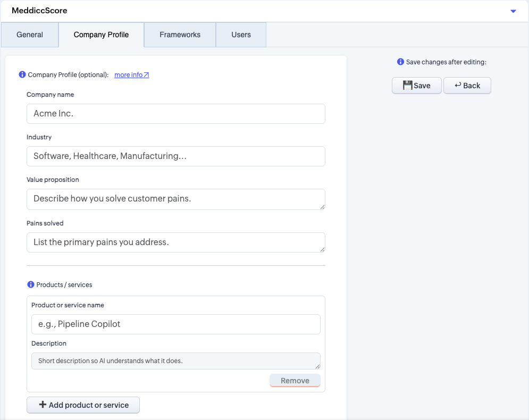
Task: Click the product Description text area
Action: 175,361
